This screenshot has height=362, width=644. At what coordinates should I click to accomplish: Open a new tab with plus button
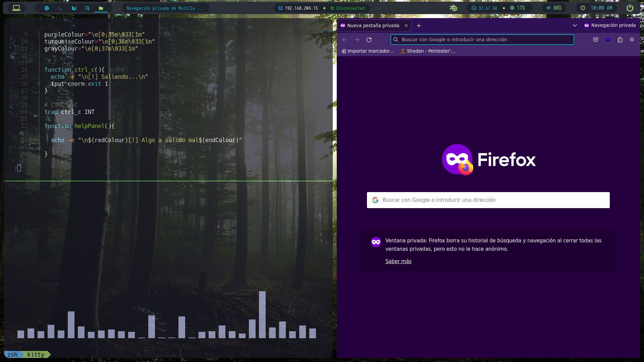pyautogui.click(x=419, y=25)
